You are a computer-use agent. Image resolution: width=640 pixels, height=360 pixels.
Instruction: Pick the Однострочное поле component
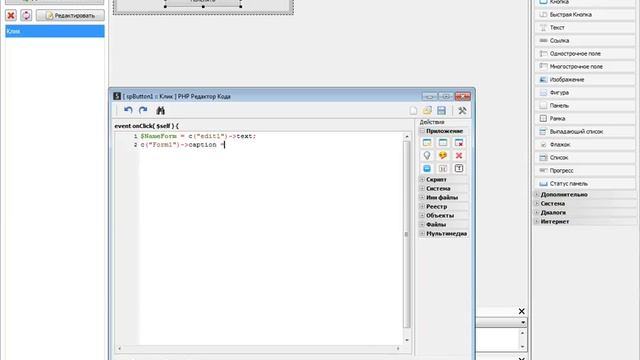[x=585, y=54]
